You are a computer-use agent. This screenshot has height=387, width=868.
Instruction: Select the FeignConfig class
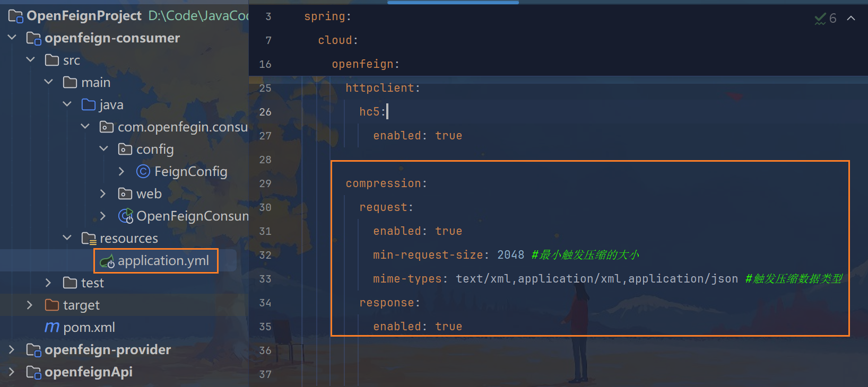(x=191, y=171)
